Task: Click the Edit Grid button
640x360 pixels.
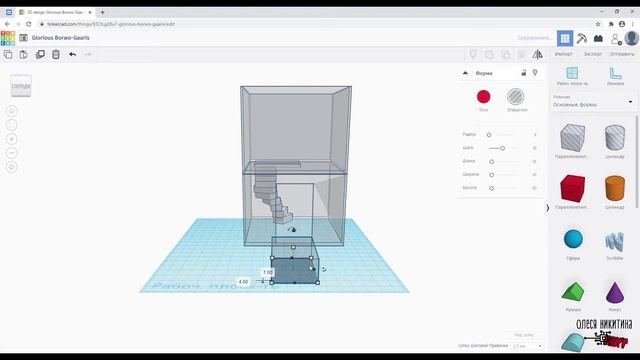Action: tap(524, 335)
